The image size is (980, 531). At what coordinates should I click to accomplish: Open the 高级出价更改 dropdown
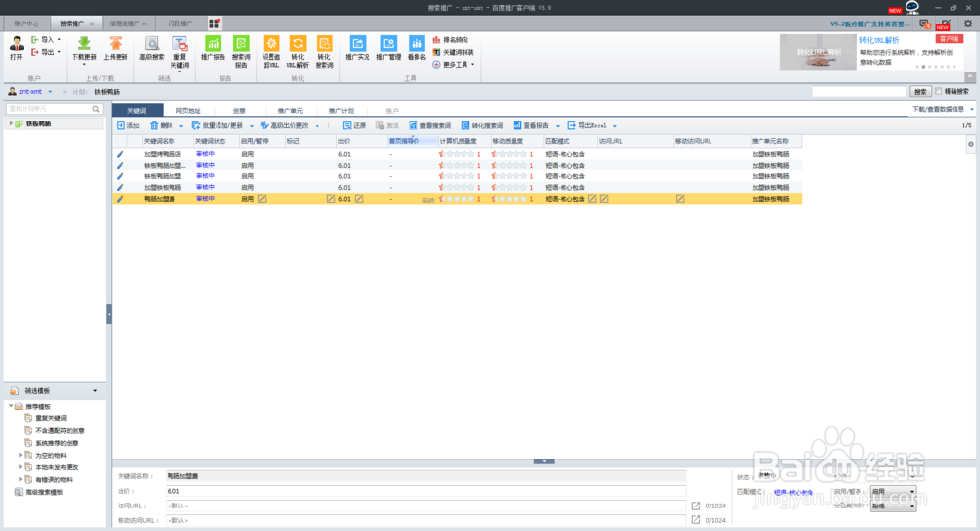pyautogui.click(x=318, y=126)
